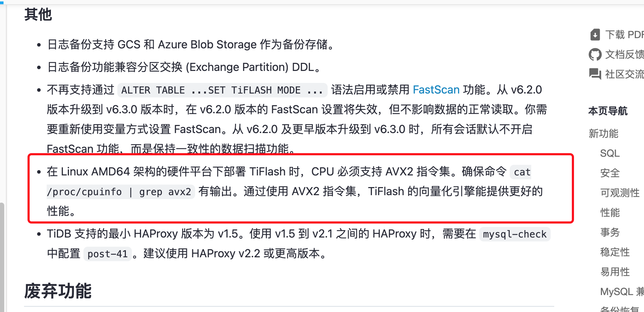Viewport: 644px width, 312px height.
Task: Click the download PDF icon
Action: coord(595,35)
